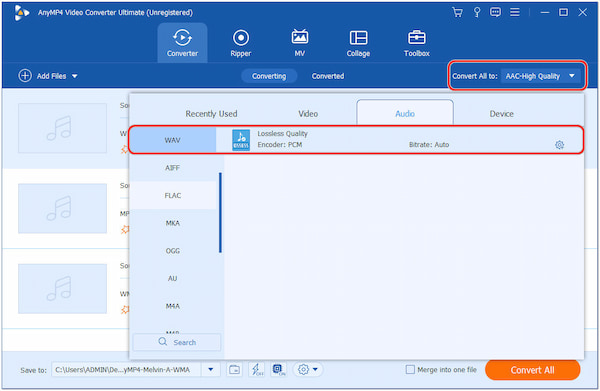Screen dimensions: 600x391
Task: Click the Search magnifier icon
Action: (x=163, y=342)
